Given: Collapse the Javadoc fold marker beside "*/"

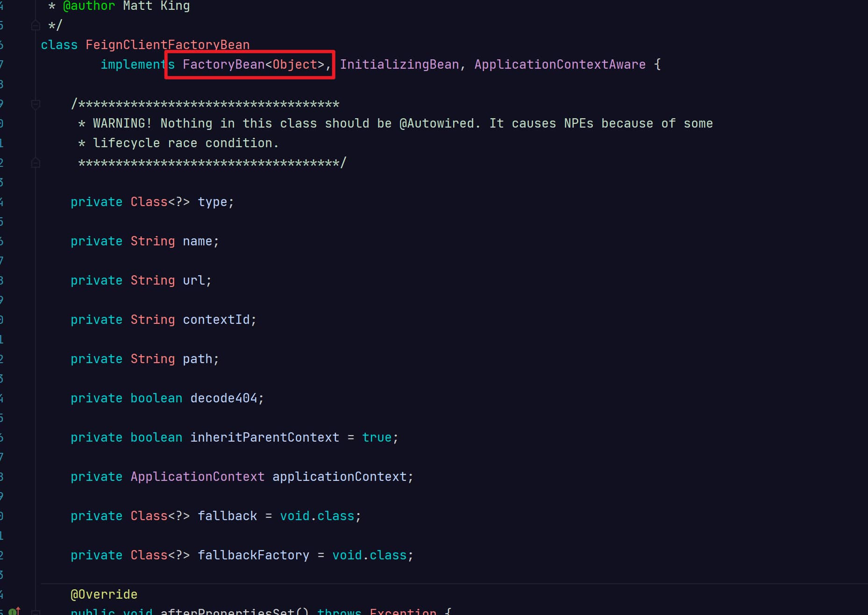Looking at the screenshot, I should [36, 25].
